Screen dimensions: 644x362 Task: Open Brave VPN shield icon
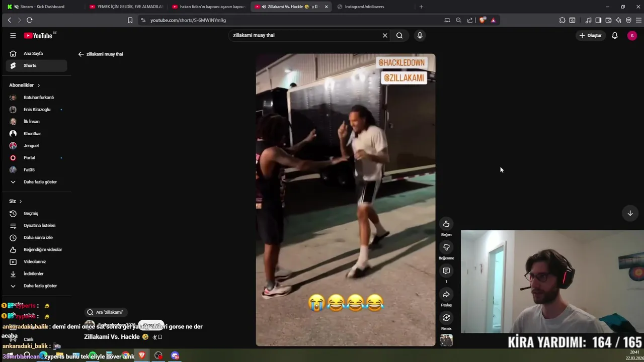628,20
